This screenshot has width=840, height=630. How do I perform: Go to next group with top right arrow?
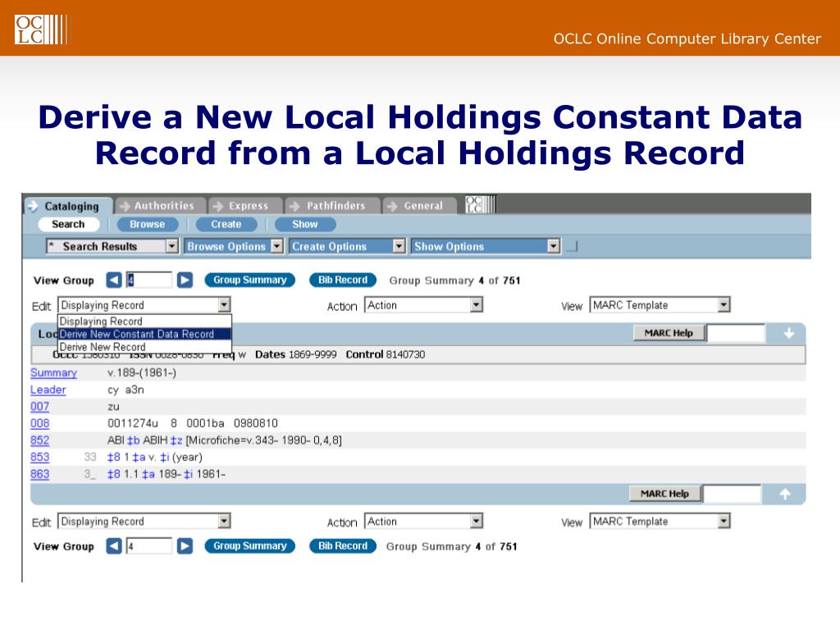coord(185,280)
